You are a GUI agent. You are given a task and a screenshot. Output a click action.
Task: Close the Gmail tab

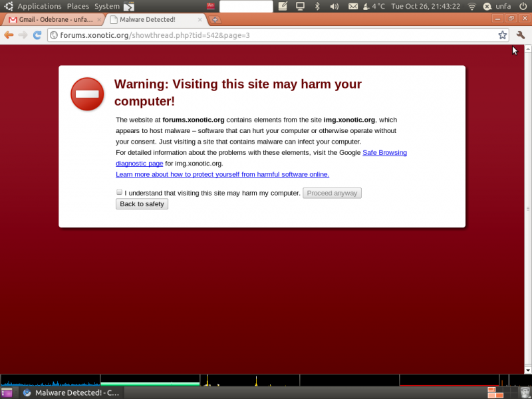[98, 20]
